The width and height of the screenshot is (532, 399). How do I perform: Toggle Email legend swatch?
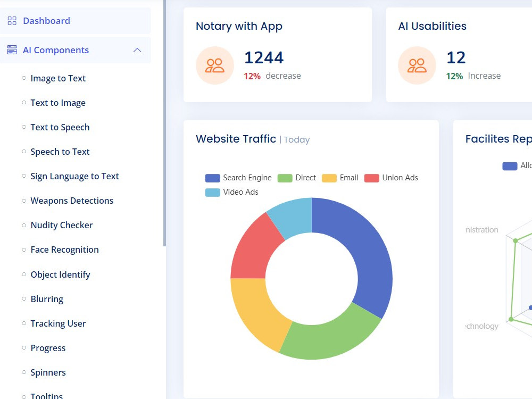click(x=329, y=178)
